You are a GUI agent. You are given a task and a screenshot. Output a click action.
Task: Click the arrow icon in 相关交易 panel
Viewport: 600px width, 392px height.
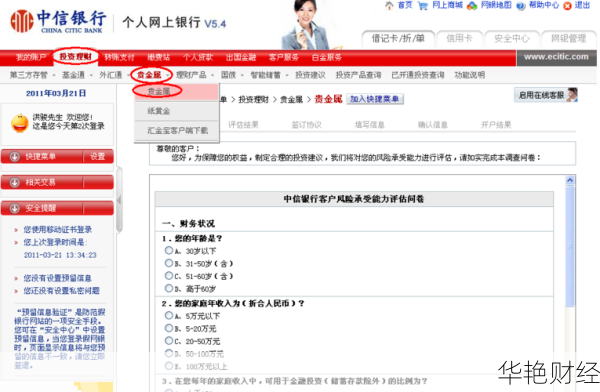(x=15, y=183)
